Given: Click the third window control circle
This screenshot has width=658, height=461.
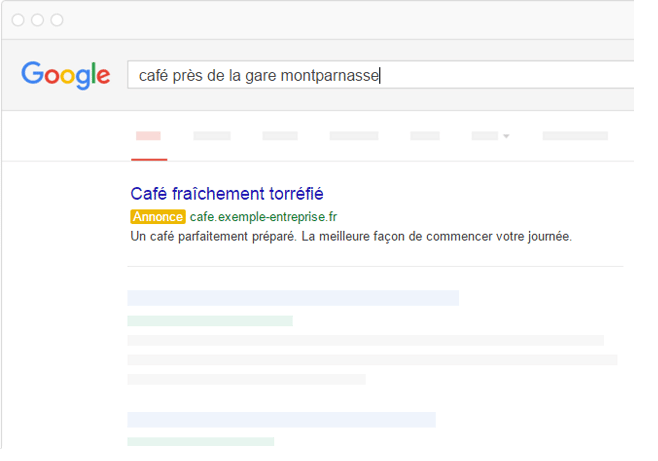Looking at the screenshot, I should pos(57,20).
